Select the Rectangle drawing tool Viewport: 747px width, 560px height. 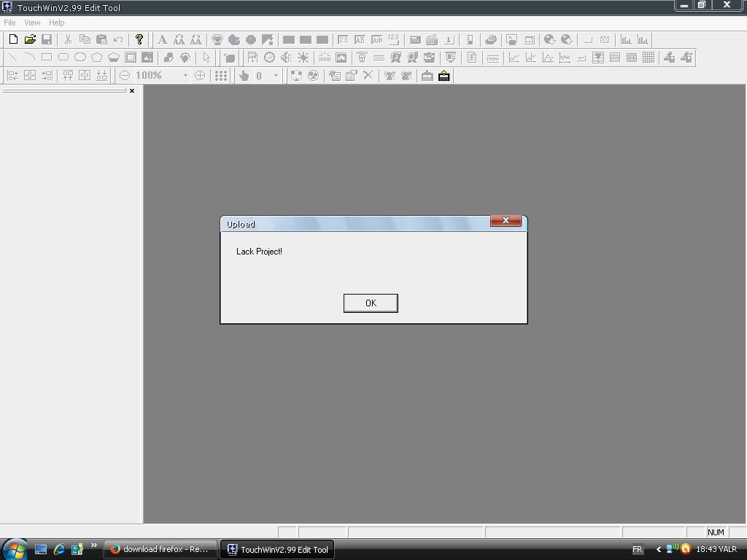pyautogui.click(x=47, y=58)
